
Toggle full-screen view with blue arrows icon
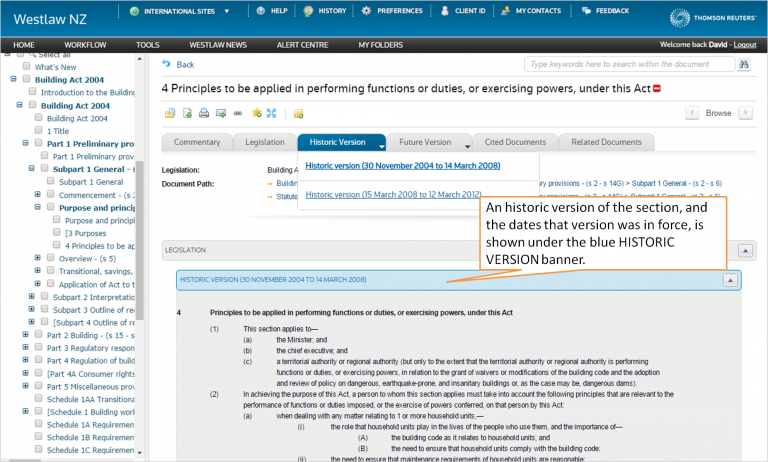pos(271,114)
